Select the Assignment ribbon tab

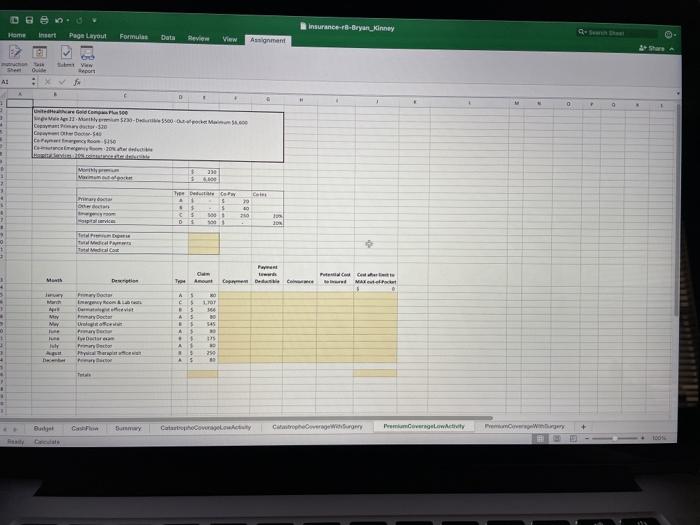[268, 40]
